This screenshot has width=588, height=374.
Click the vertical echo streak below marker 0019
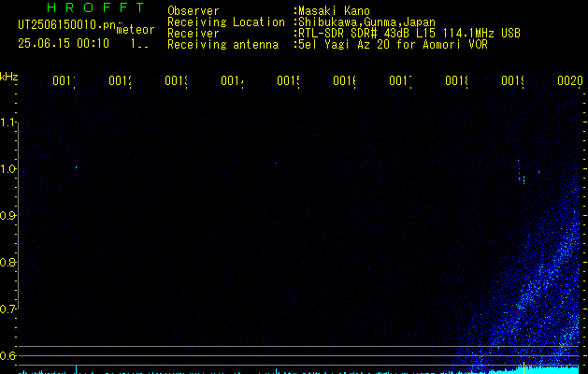(x=520, y=171)
